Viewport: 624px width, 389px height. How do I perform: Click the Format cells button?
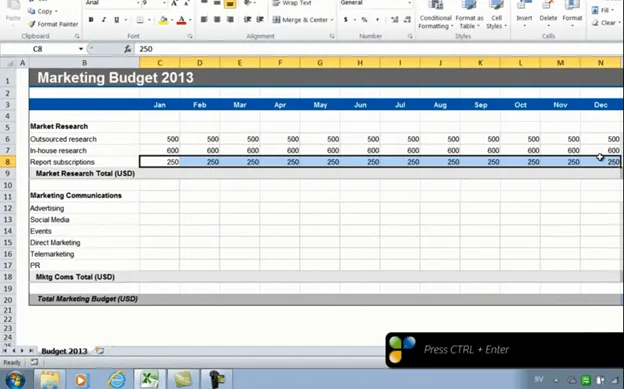572,14
